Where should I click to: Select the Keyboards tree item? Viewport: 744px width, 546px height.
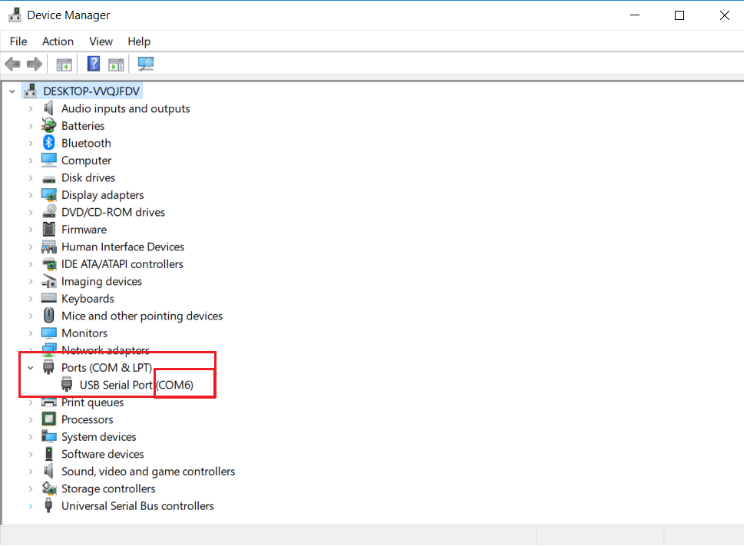[x=87, y=299]
